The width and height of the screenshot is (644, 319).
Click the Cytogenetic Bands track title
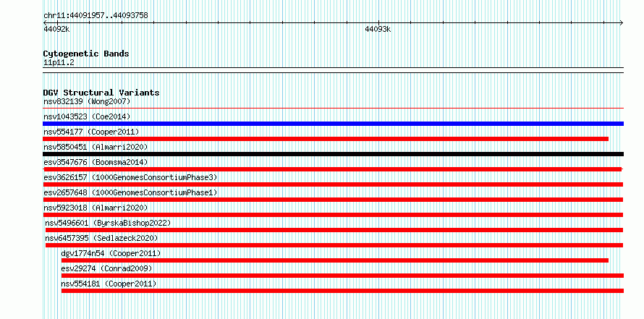[86, 54]
